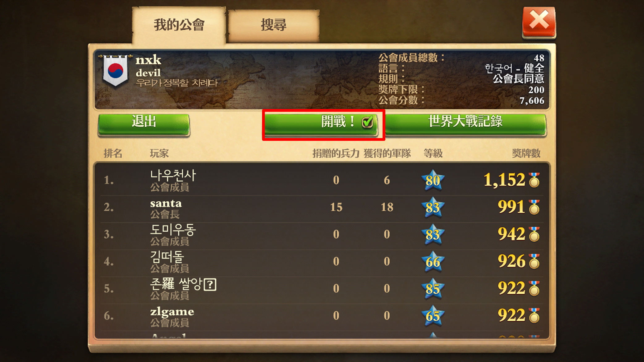Toggle the 開戰 checkmark box

367,122
